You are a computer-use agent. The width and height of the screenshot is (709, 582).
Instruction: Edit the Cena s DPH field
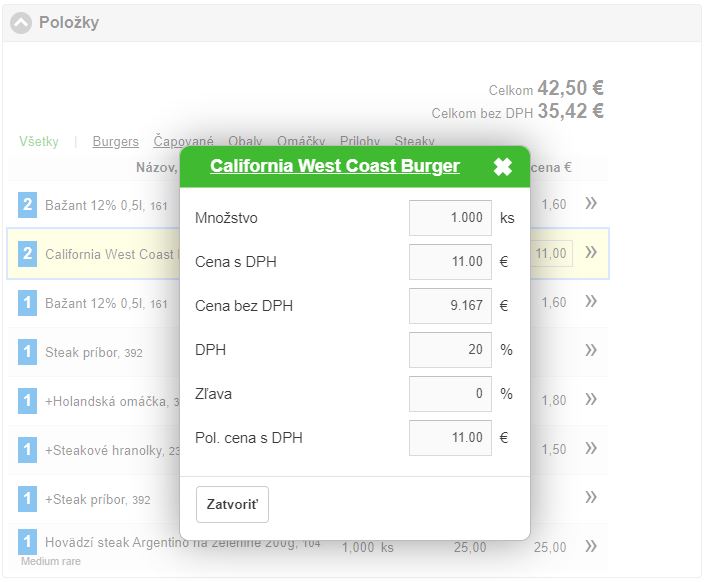point(450,262)
